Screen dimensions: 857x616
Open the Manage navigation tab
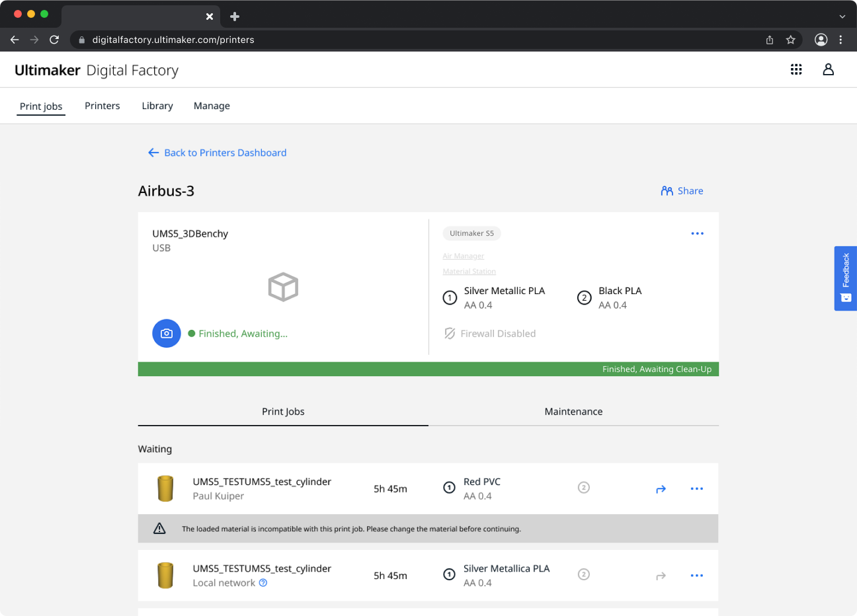tap(212, 106)
